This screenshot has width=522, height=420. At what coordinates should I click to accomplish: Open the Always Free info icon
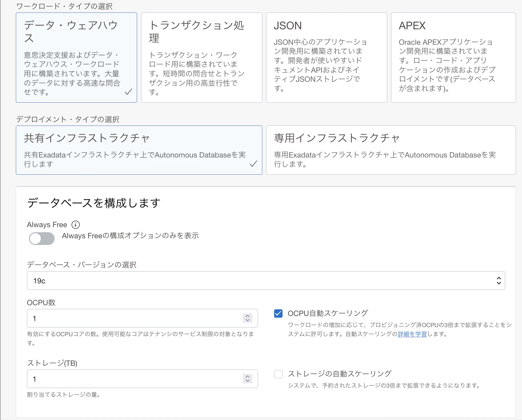coord(76,224)
